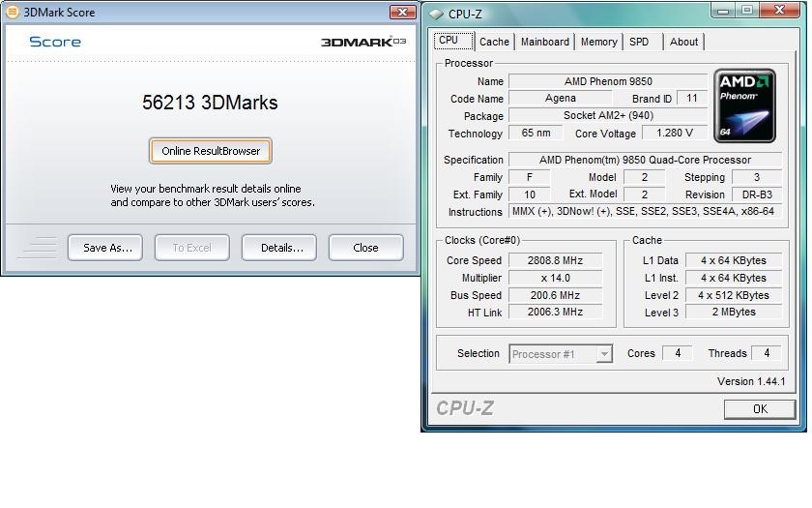Click the AMD Phenom processor logo
This screenshot has width=812, height=508.
[x=744, y=105]
